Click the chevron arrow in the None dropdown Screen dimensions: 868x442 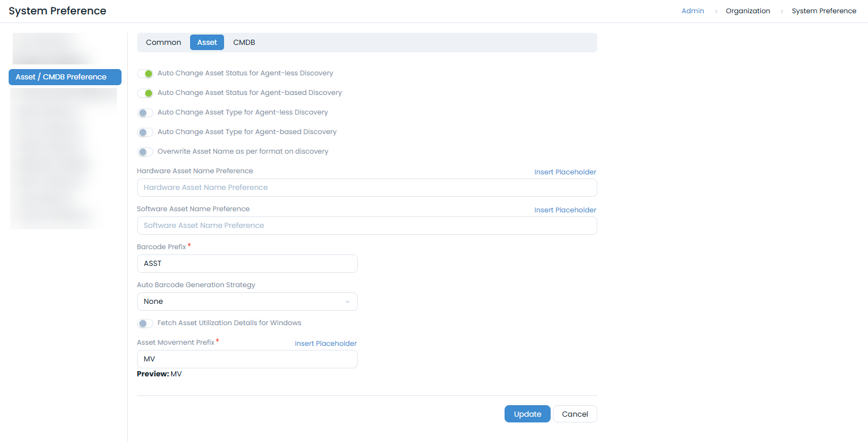[347, 302]
